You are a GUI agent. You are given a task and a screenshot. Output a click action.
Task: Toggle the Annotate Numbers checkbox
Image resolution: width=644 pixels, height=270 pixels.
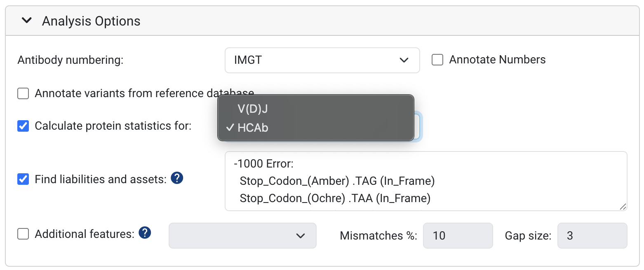pos(437,60)
